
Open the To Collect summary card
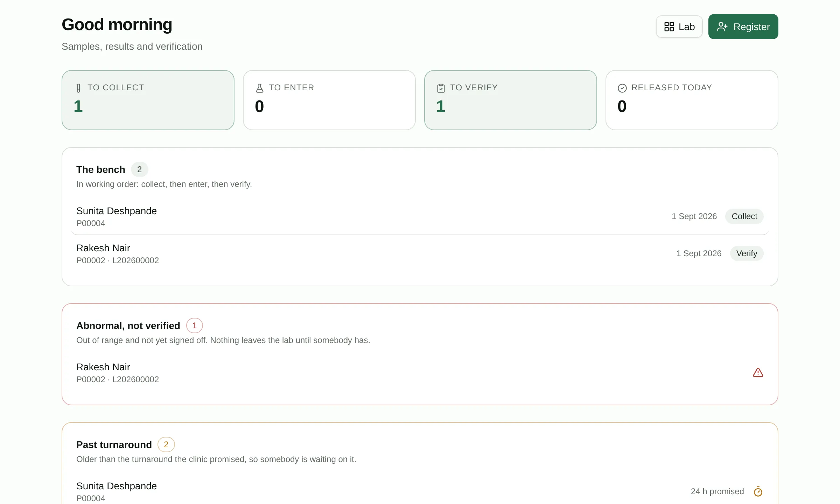(x=148, y=100)
